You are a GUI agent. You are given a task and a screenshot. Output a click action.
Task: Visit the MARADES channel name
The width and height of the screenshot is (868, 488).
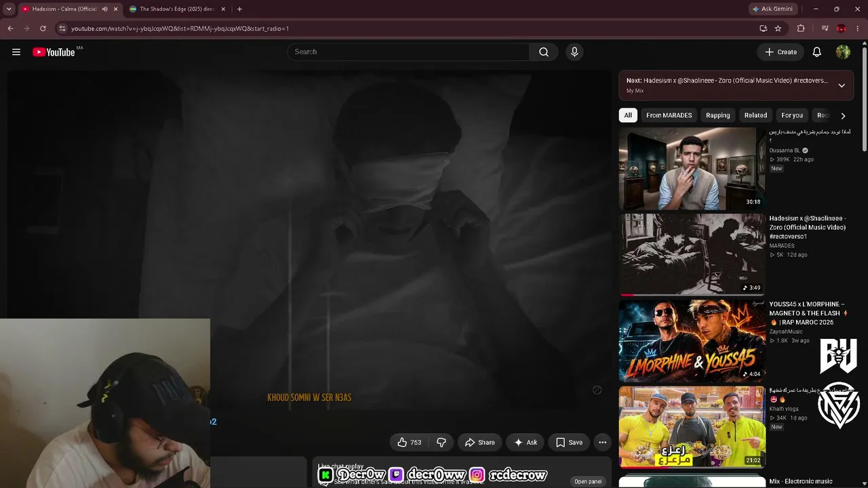(x=782, y=246)
